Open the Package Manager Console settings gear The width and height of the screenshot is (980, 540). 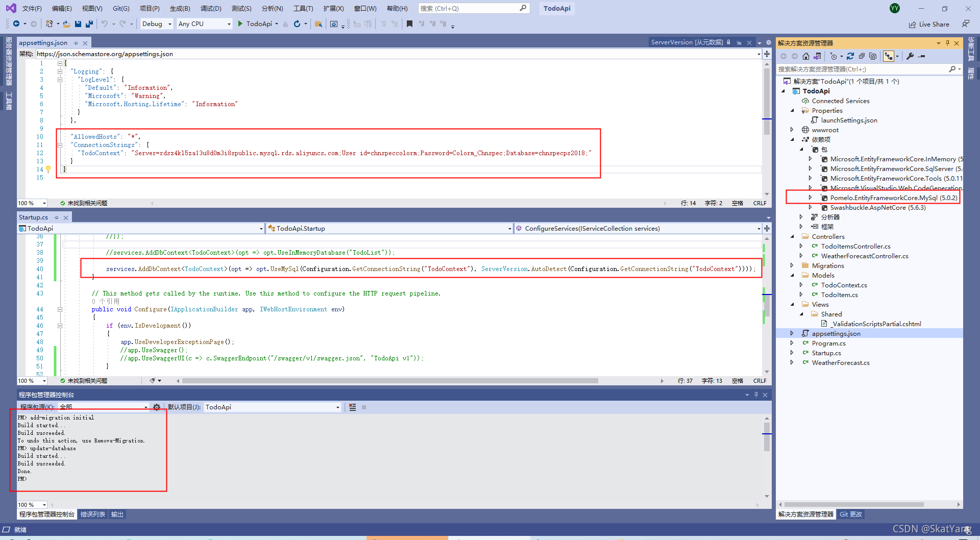[x=157, y=407]
